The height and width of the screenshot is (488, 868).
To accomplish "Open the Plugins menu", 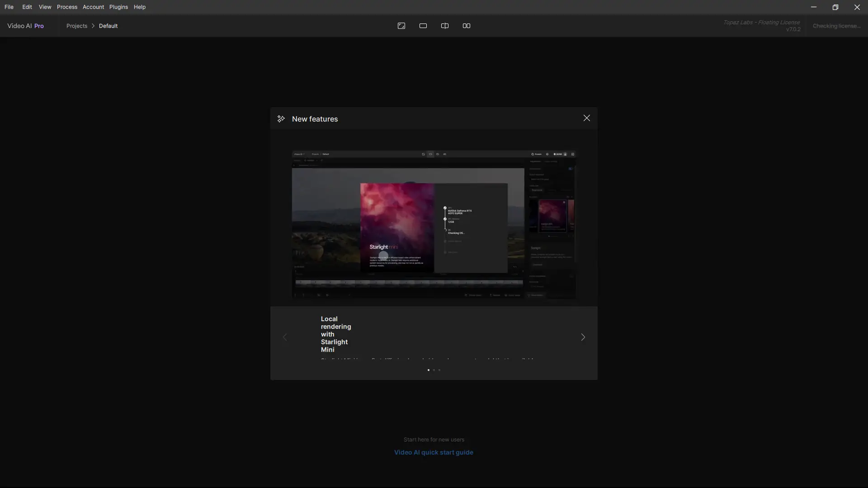I will click(118, 7).
